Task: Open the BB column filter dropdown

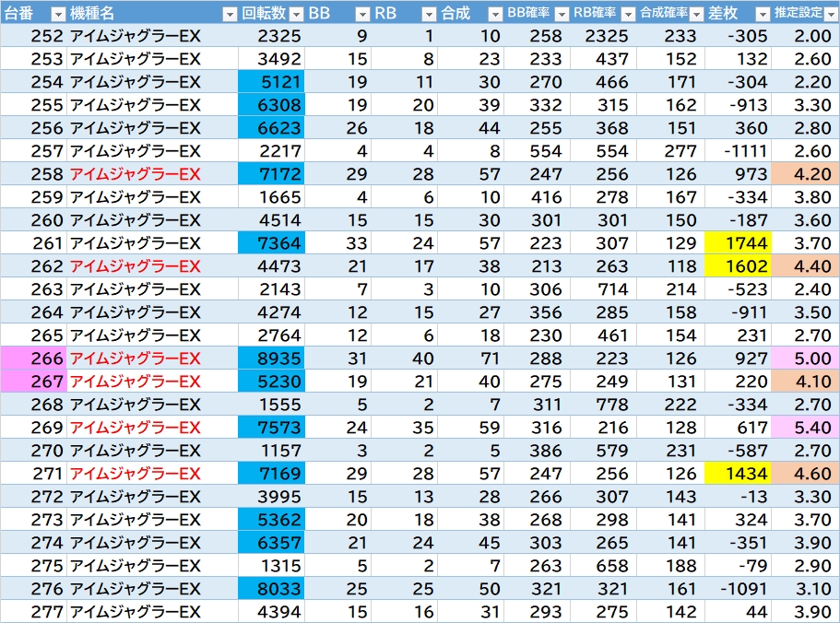Action: (362, 14)
